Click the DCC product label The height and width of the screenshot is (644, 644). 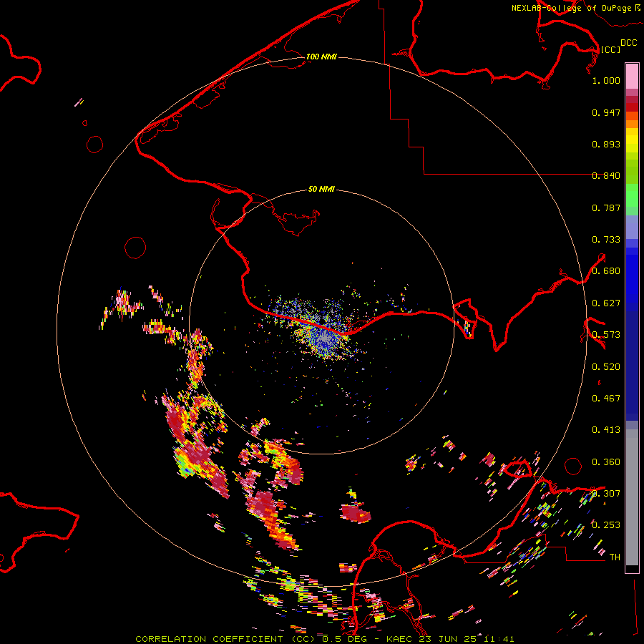[629, 43]
